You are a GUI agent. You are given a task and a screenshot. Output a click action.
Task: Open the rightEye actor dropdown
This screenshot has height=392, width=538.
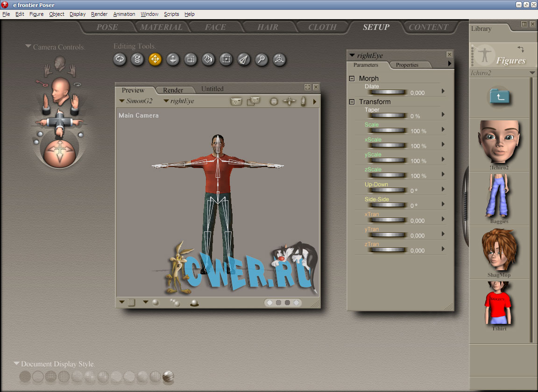166,101
